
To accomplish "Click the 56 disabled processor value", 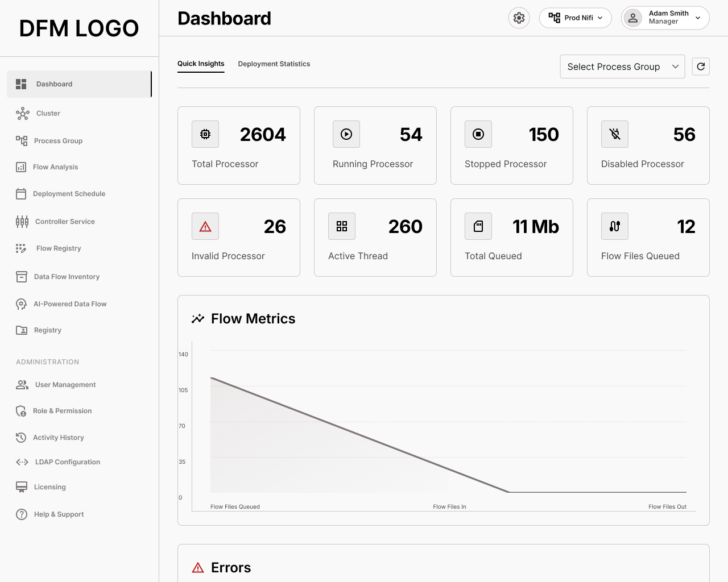I will 684,134.
